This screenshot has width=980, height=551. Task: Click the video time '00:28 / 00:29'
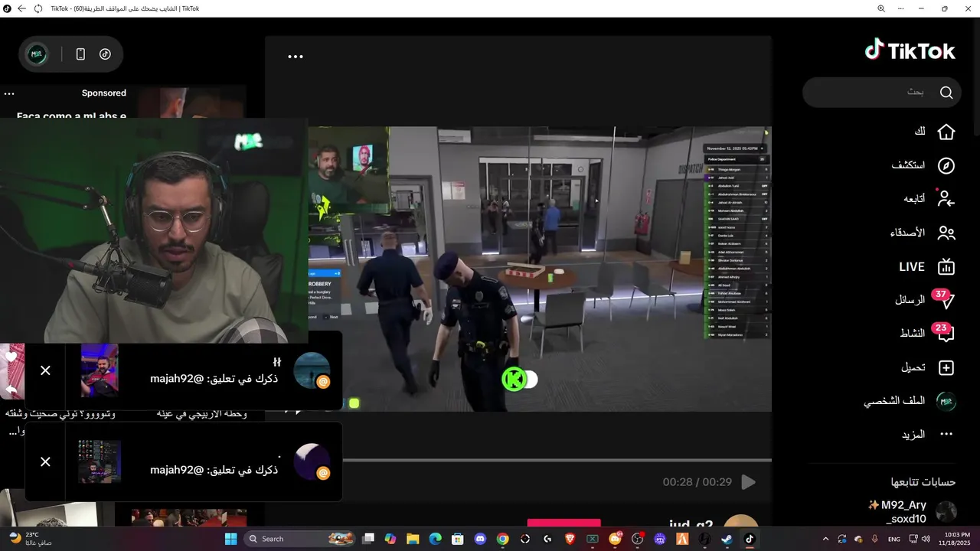pos(697,482)
